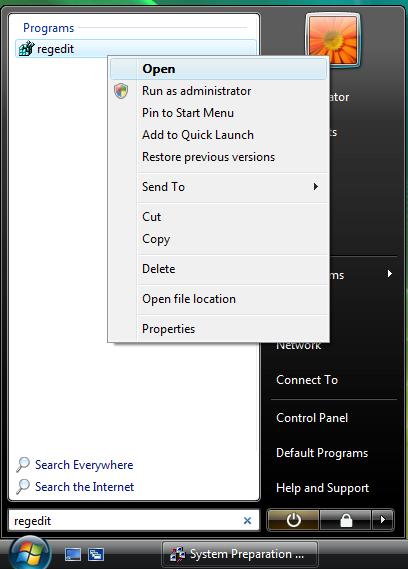Open Control Panel from Start menu

(x=312, y=418)
